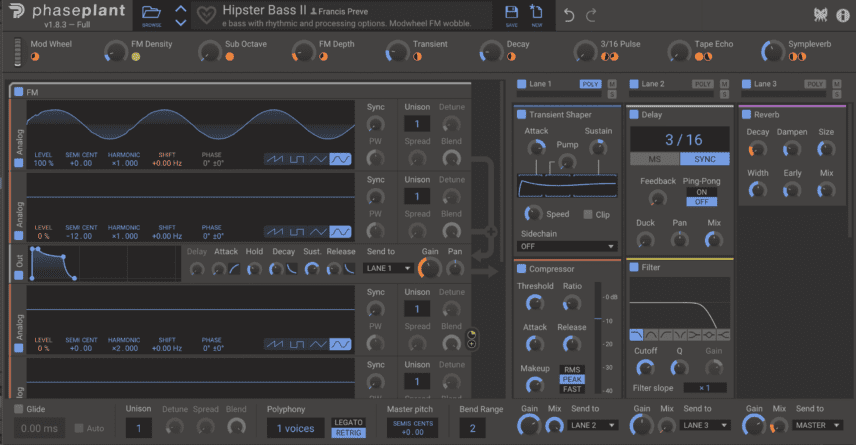
Task: Toggle the FM generator group enable box
Action: [19, 92]
